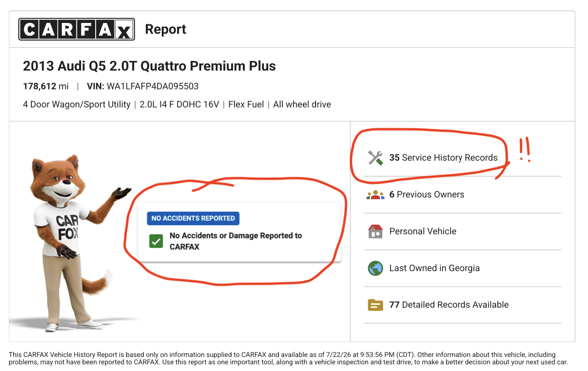The height and width of the screenshot is (371, 588).
Task: Click the 178,612 mi mileage text
Action: pyautogui.click(x=46, y=86)
